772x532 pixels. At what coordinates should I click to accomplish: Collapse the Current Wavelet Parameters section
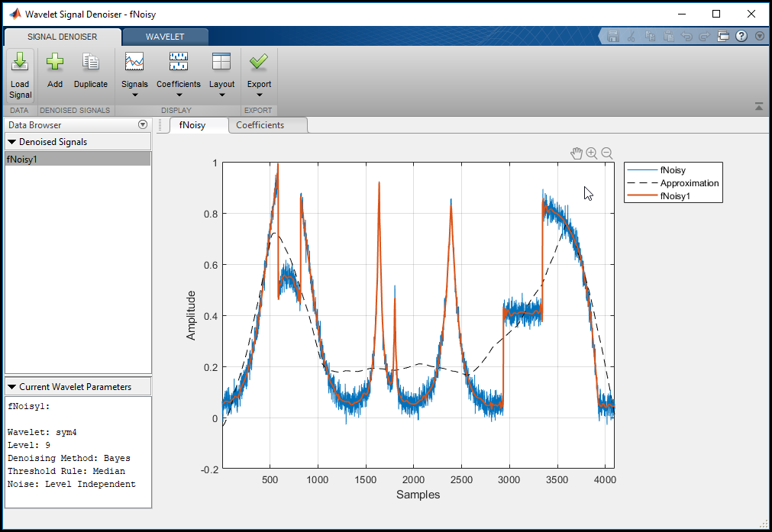click(11, 387)
